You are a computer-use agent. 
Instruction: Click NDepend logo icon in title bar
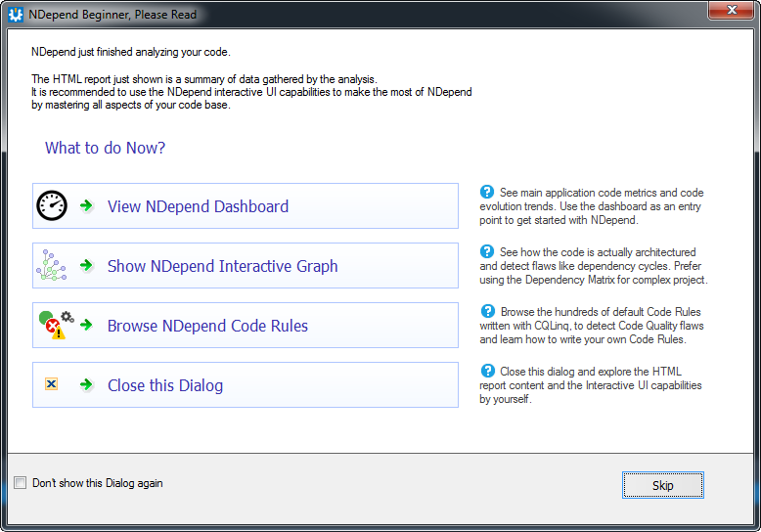click(16, 15)
